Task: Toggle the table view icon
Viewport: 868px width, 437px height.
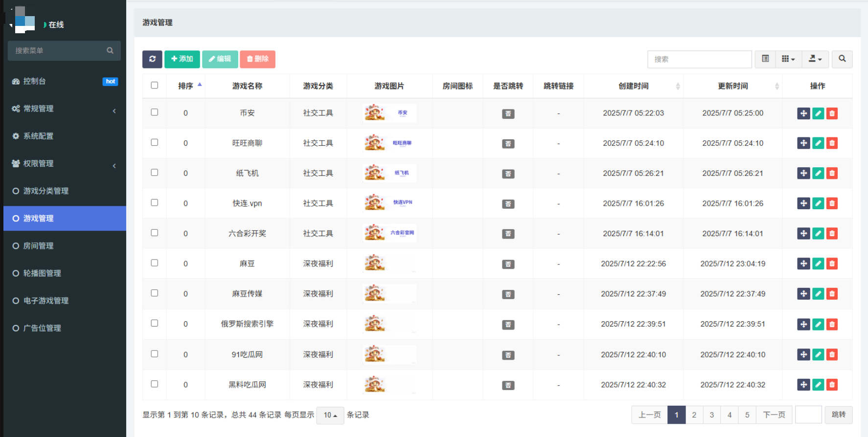Action: [x=765, y=59]
